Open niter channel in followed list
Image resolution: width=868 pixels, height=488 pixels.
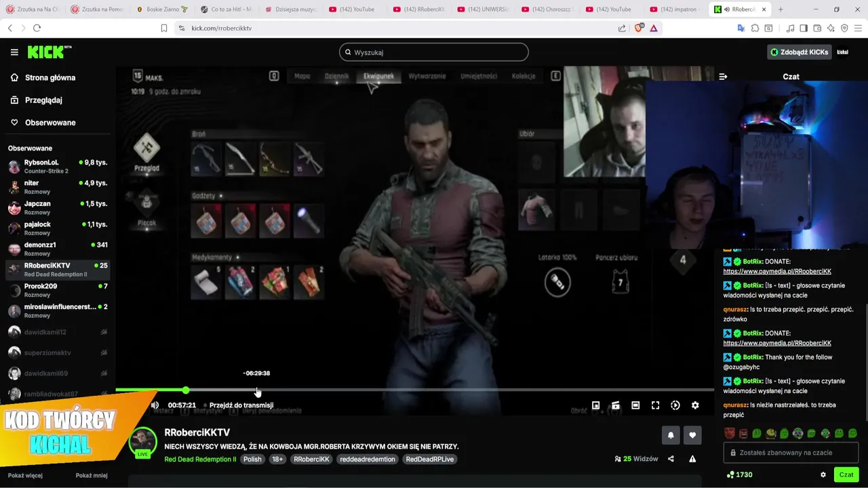pos(58,187)
